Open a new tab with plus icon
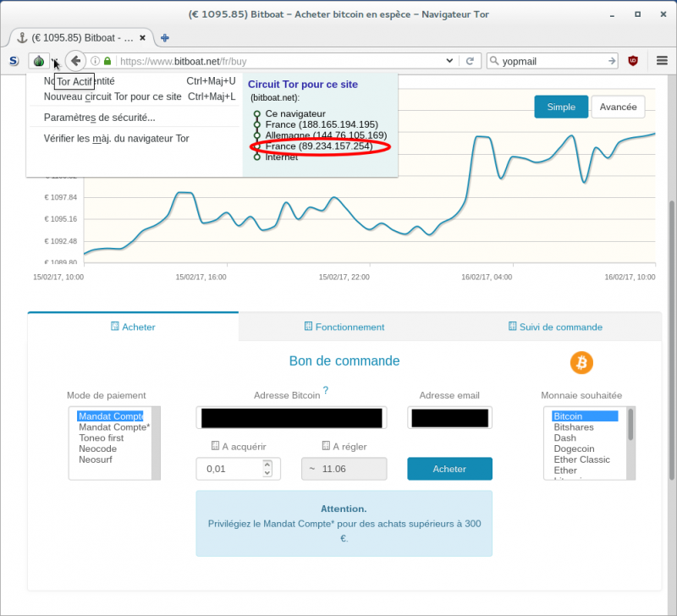Image resolution: width=677 pixels, height=616 pixels. click(x=165, y=37)
